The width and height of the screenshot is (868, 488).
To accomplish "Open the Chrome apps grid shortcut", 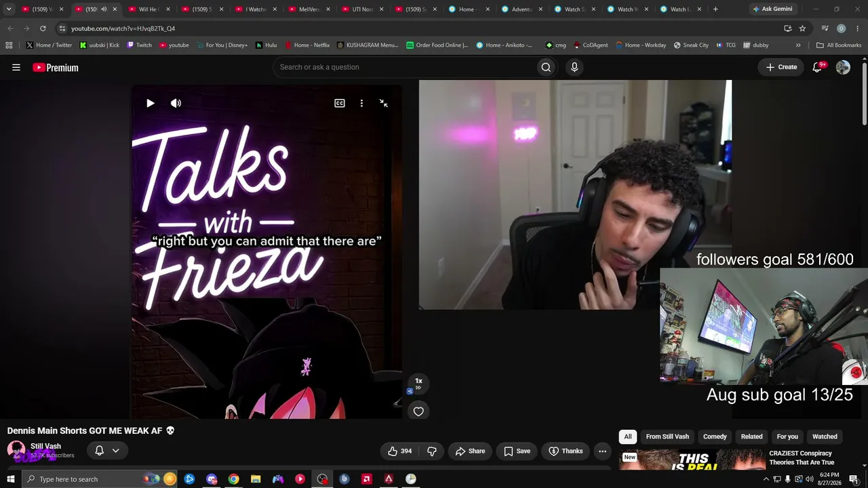I will click(x=9, y=45).
